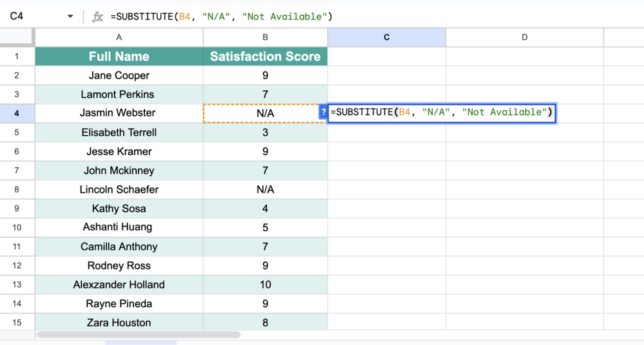This screenshot has width=644, height=345.
Task: Select column C header
Action: pyautogui.click(x=386, y=37)
